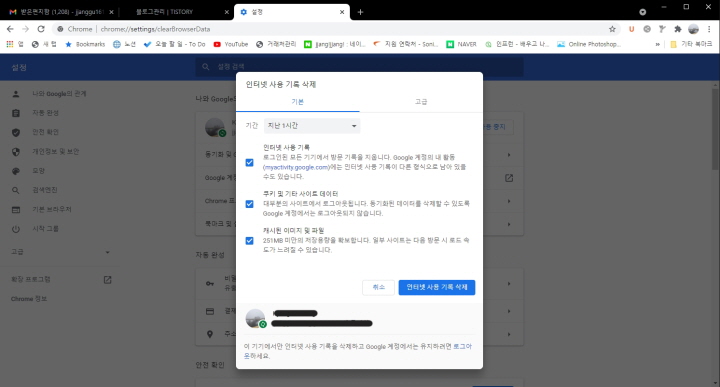This screenshot has width=720, height=387.
Task: Click the arrow on the 북마크 row
Action: (509, 224)
